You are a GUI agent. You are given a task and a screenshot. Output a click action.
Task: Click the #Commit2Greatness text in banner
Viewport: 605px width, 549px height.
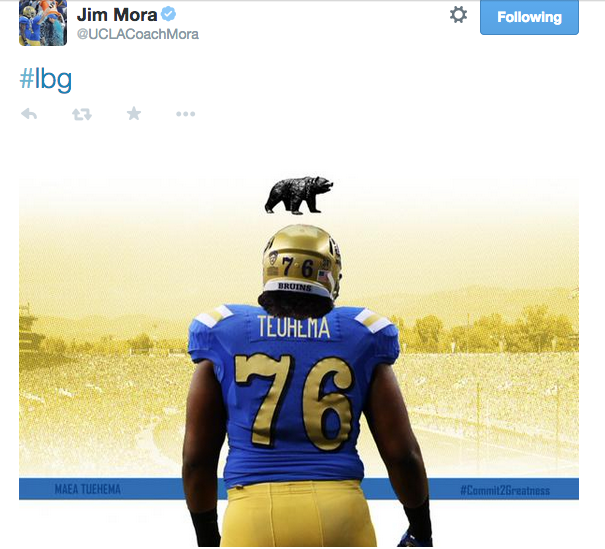[505, 490]
